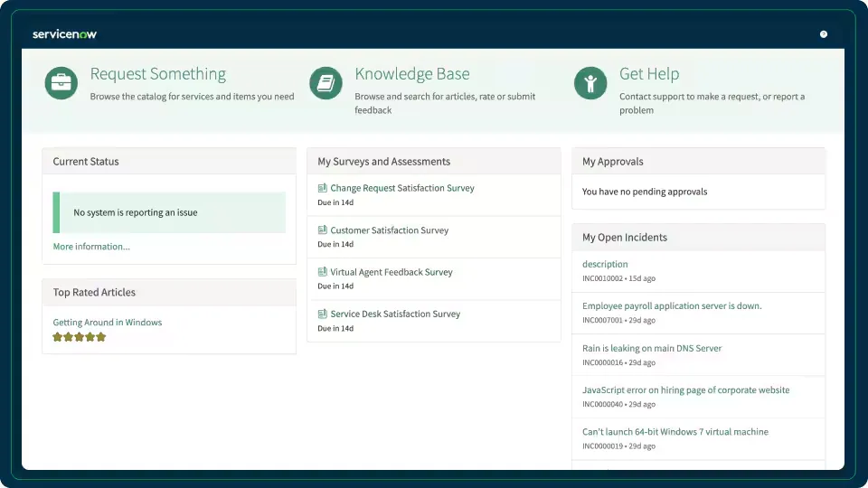Viewport: 868px width, 488px height.
Task: Open the Knowledge Base book icon
Action: pyautogui.click(x=325, y=83)
